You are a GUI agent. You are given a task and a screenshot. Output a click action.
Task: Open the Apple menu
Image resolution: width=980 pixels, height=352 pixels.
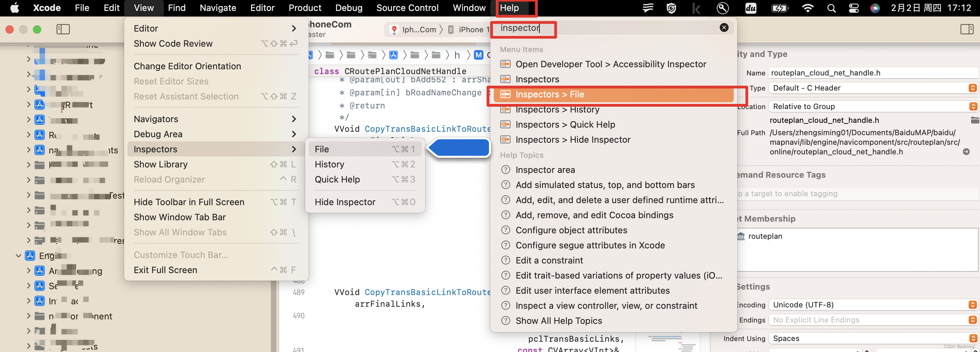click(x=14, y=8)
